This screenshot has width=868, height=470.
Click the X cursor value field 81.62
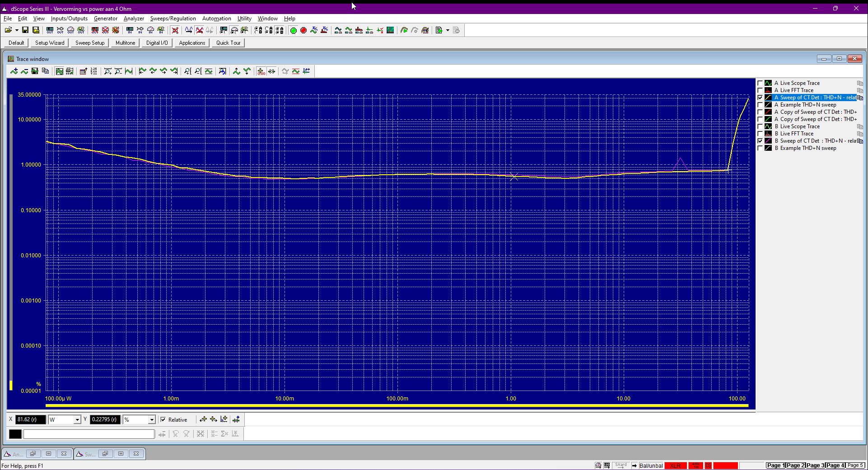coord(31,419)
